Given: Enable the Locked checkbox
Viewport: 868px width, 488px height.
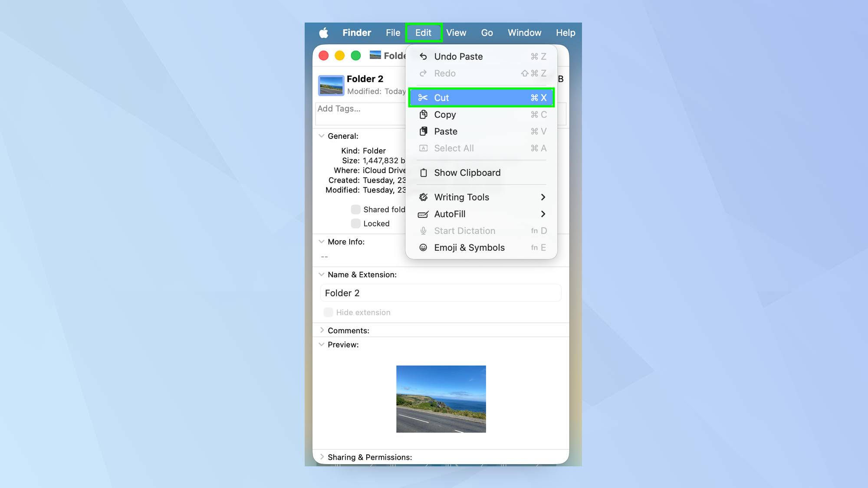Looking at the screenshot, I should coord(356,223).
